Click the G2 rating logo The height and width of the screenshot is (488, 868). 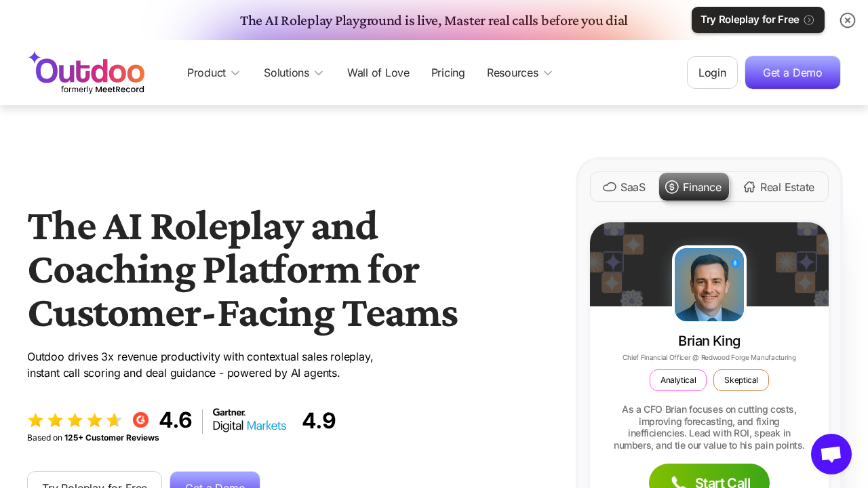pyautogui.click(x=140, y=420)
